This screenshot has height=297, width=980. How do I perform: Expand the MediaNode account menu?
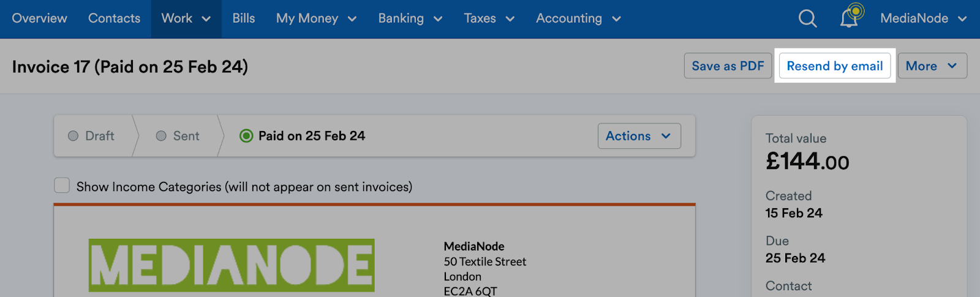(923, 18)
